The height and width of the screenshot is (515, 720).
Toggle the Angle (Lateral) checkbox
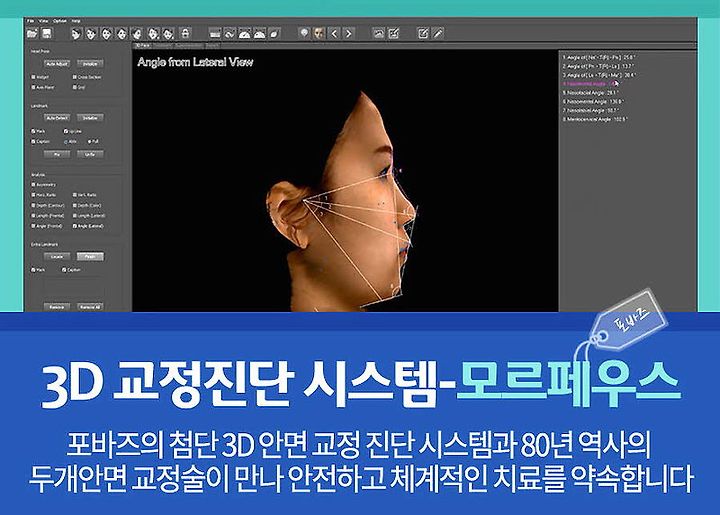pos(75,226)
